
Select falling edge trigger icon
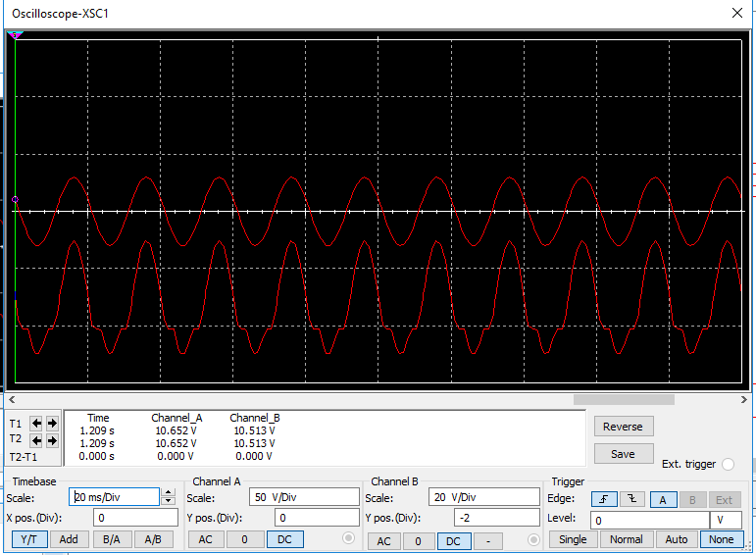632,500
